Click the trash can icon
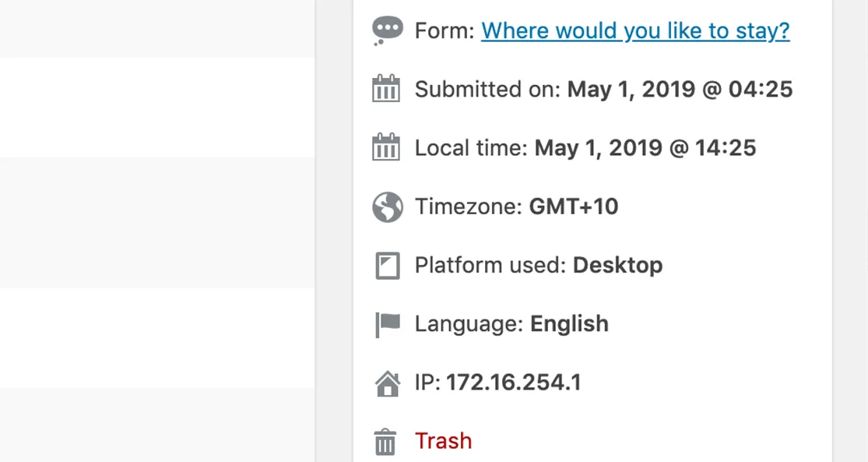 click(x=385, y=441)
